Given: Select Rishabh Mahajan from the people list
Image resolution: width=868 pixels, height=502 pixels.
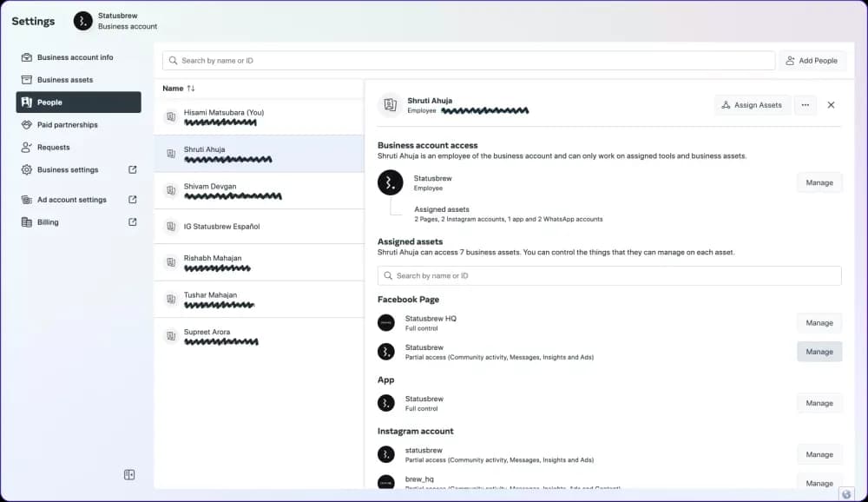Looking at the screenshot, I should tap(213, 259).
